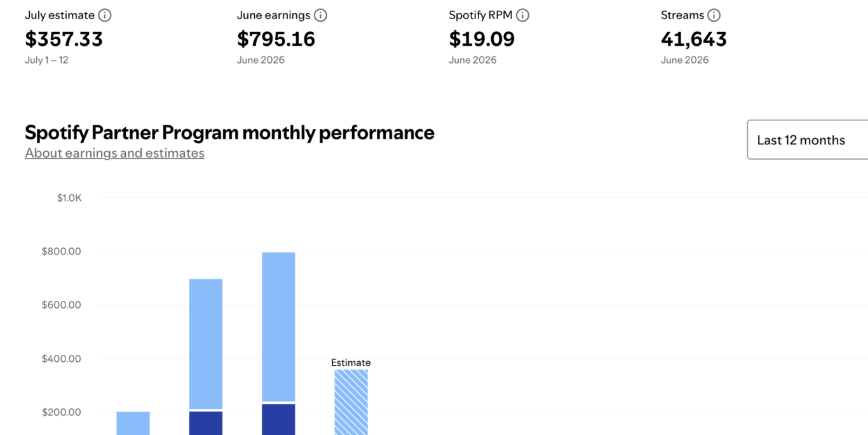Click the Estimate label above striped bar
Viewport: 868px width, 435px height.
[x=351, y=362]
